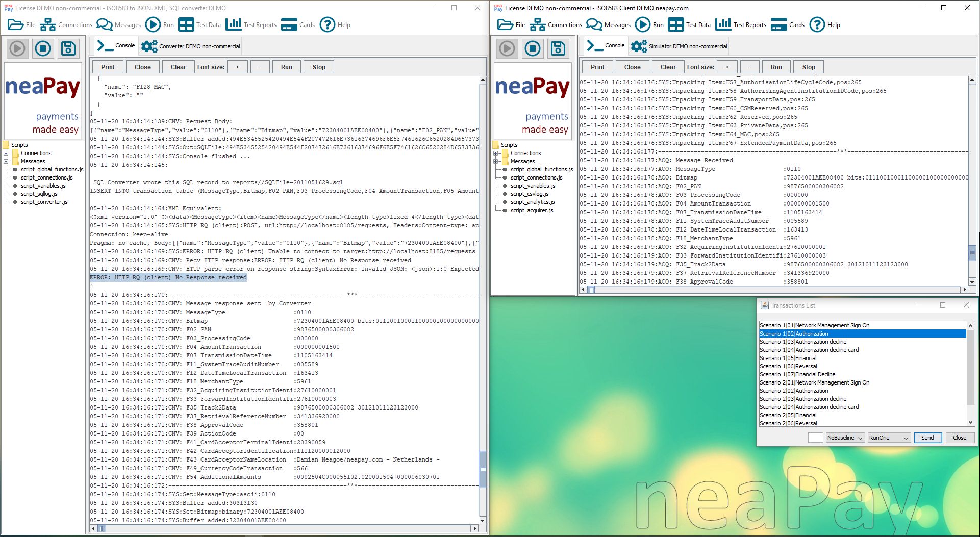Switch to Converter DEMO non-commercial tab
980x537 pixels.
pos(191,46)
